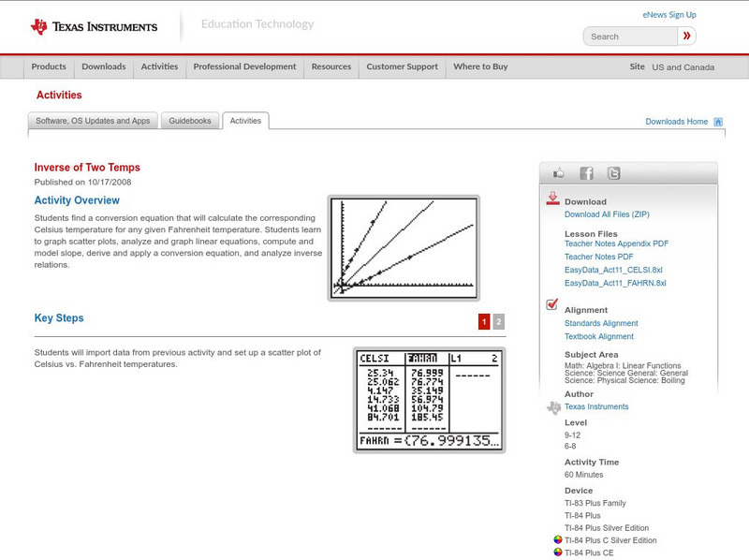Click Math: Algebra I: Linear Functions text

tap(623, 365)
